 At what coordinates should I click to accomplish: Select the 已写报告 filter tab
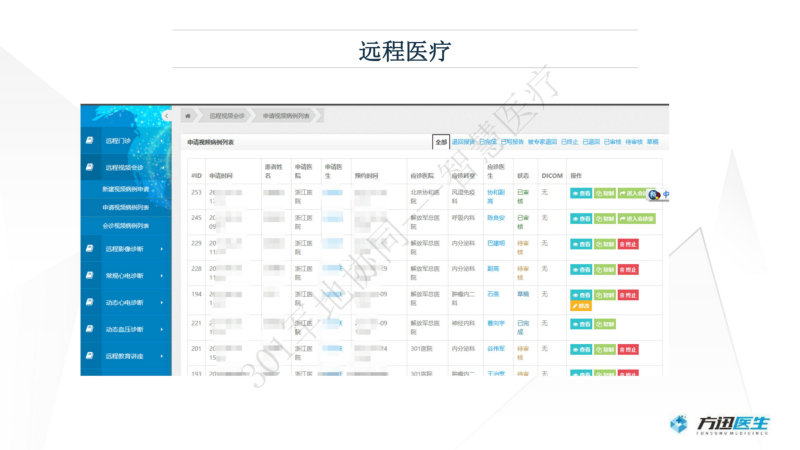click(x=512, y=142)
